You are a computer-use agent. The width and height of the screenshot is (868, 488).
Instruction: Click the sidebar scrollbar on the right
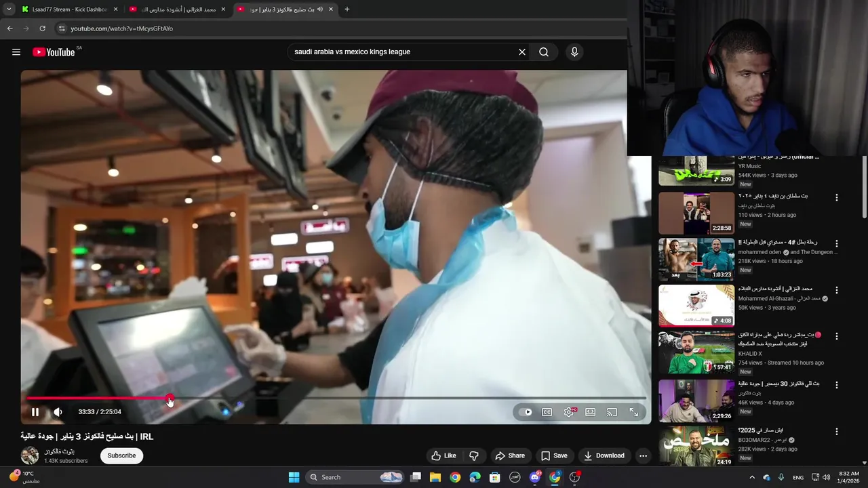coord(865,186)
